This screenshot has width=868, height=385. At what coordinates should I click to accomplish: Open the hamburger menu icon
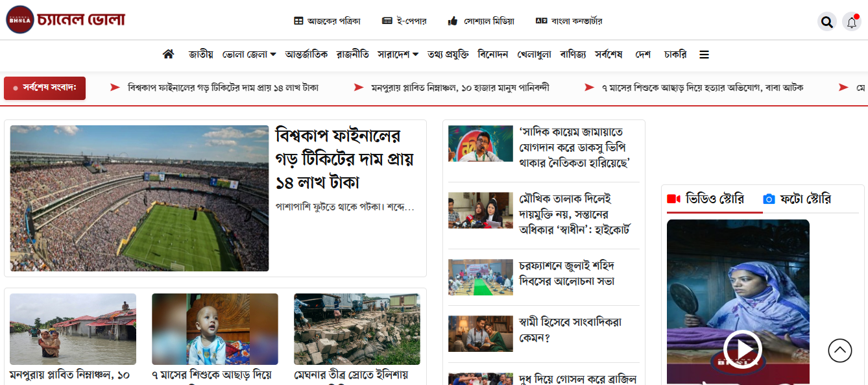pos(704,55)
